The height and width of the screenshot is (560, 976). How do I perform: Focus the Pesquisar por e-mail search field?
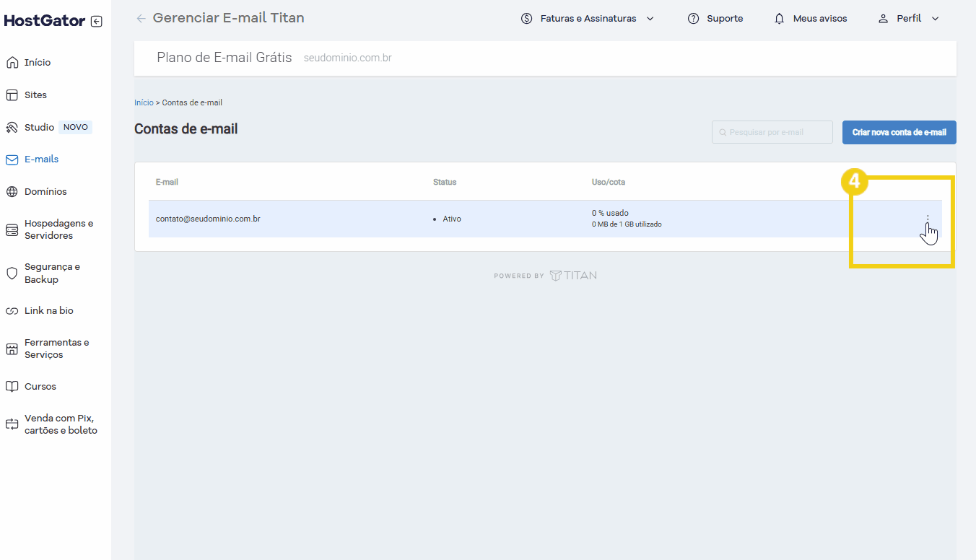(772, 132)
